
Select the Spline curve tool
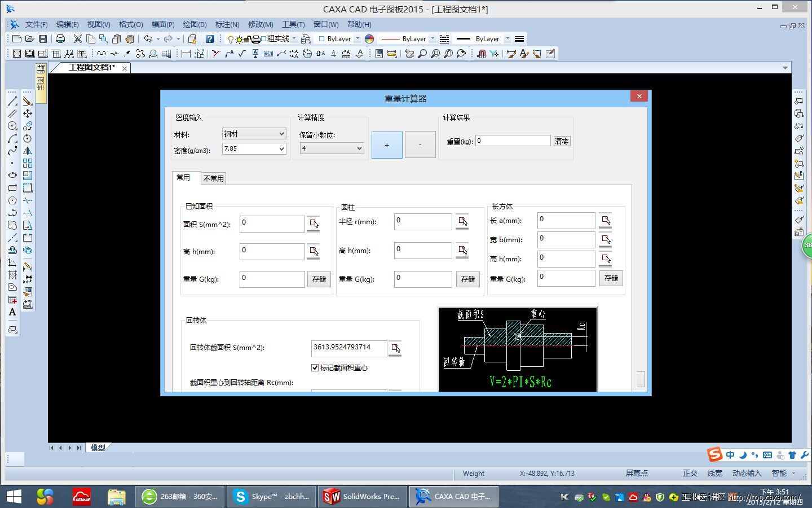click(x=12, y=151)
